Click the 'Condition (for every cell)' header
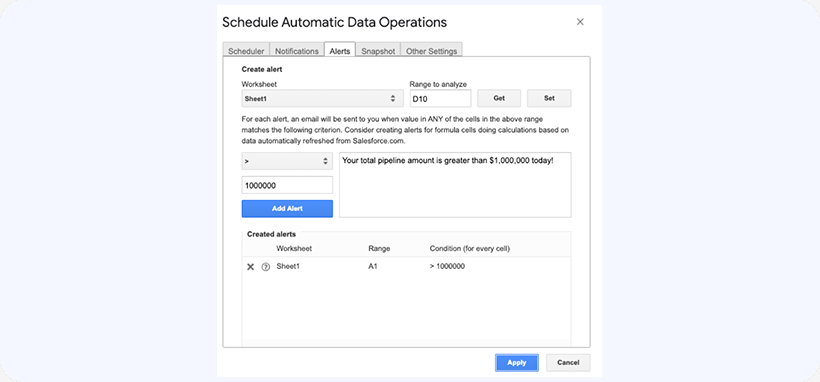Screen dimensions: 820x382 [470, 248]
